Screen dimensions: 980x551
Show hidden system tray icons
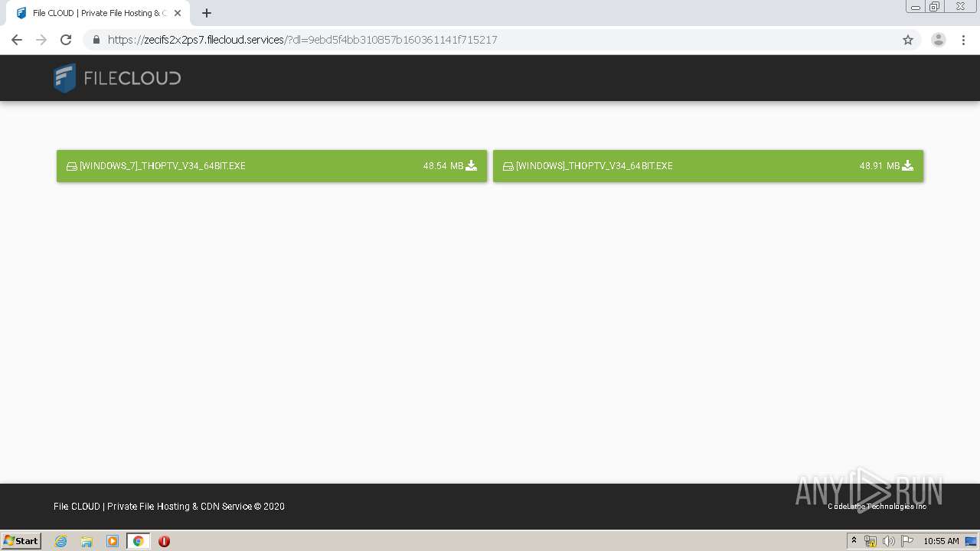tap(854, 541)
